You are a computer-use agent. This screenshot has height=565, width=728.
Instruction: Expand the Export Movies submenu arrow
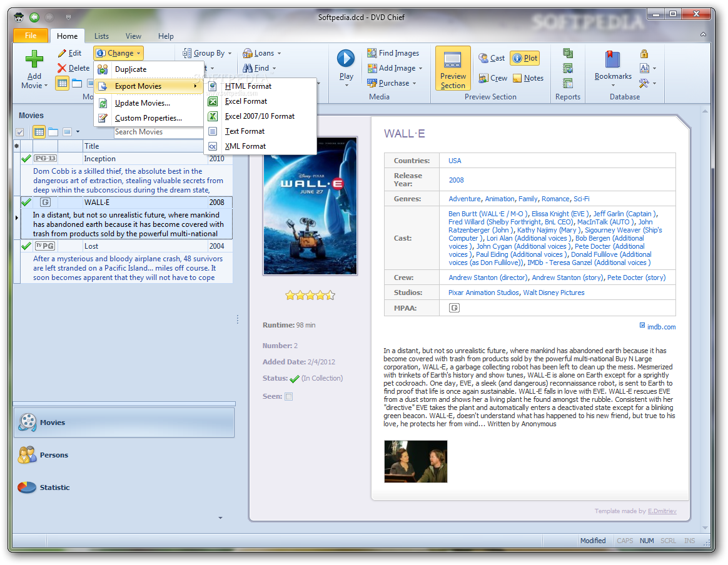click(x=196, y=86)
